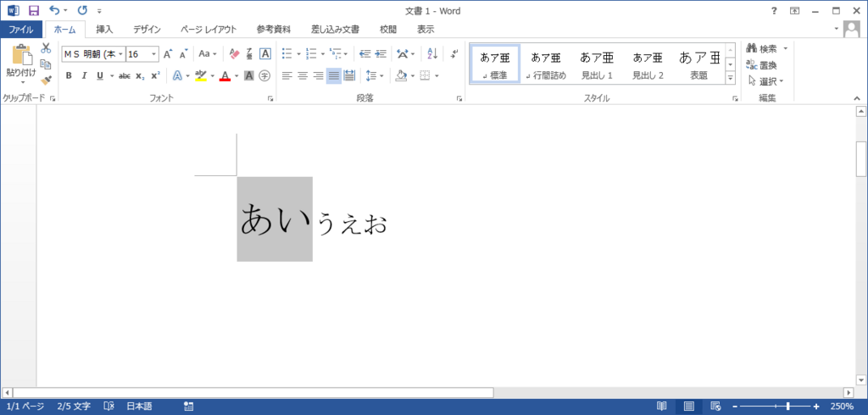Switch to web layout view

click(715, 407)
